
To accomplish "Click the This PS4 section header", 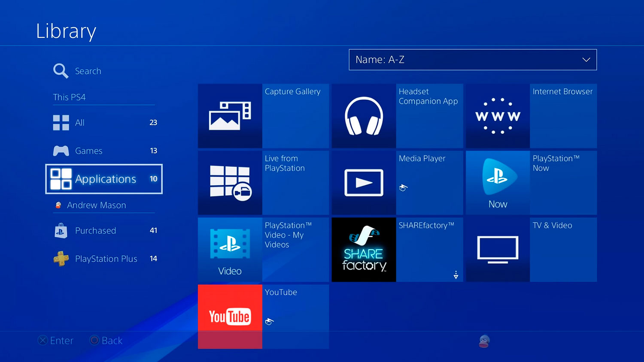I will pos(69,97).
